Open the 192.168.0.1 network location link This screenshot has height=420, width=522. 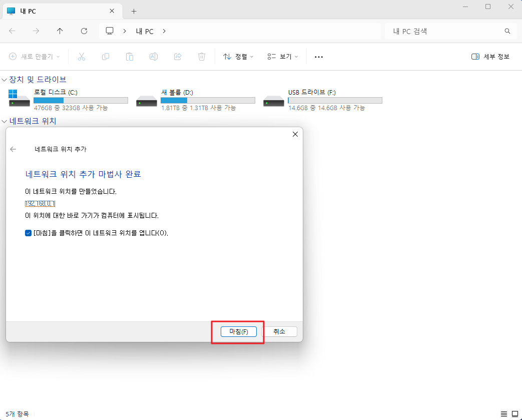point(40,203)
